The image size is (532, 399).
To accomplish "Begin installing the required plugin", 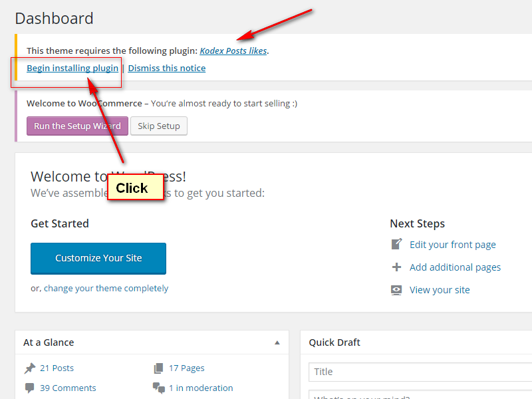I will (x=72, y=68).
